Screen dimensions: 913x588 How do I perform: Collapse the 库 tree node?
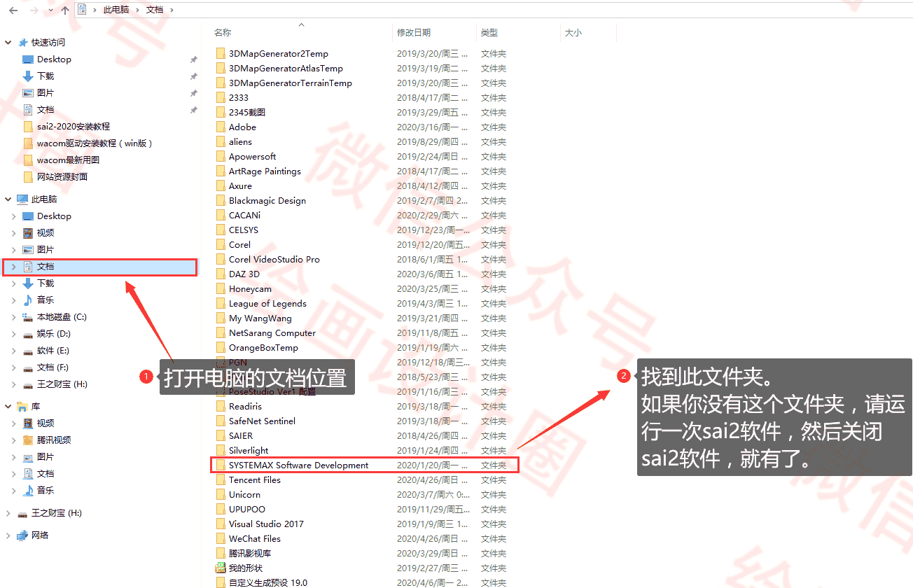pyautogui.click(x=8, y=407)
